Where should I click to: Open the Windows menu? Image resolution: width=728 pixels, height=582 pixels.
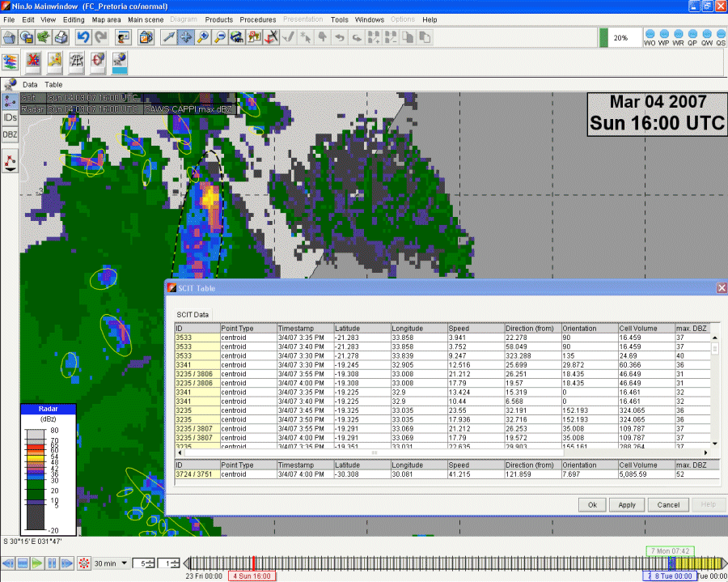point(369,19)
